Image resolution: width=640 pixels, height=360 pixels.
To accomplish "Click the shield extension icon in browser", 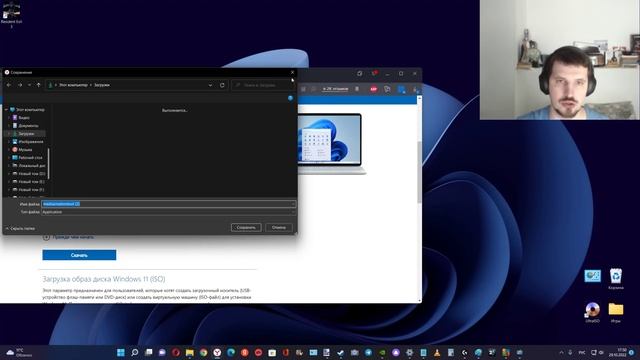I will tap(387, 89).
